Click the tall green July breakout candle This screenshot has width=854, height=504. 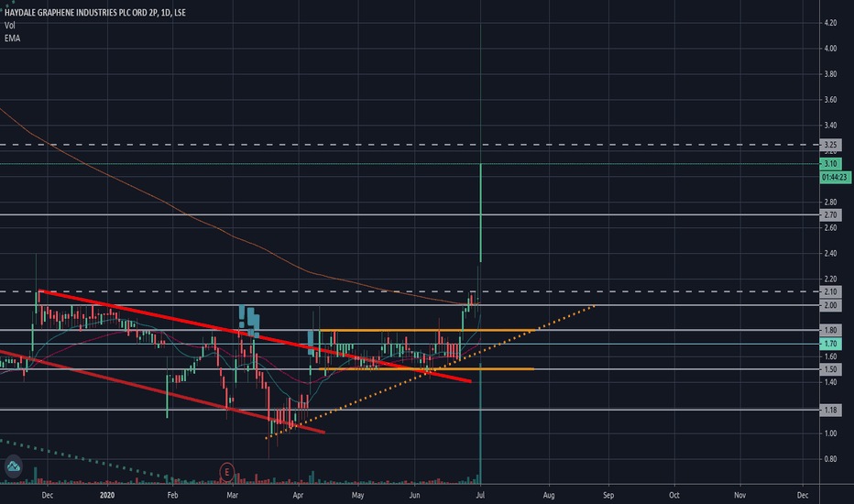pyautogui.click(x=481, y=213)
